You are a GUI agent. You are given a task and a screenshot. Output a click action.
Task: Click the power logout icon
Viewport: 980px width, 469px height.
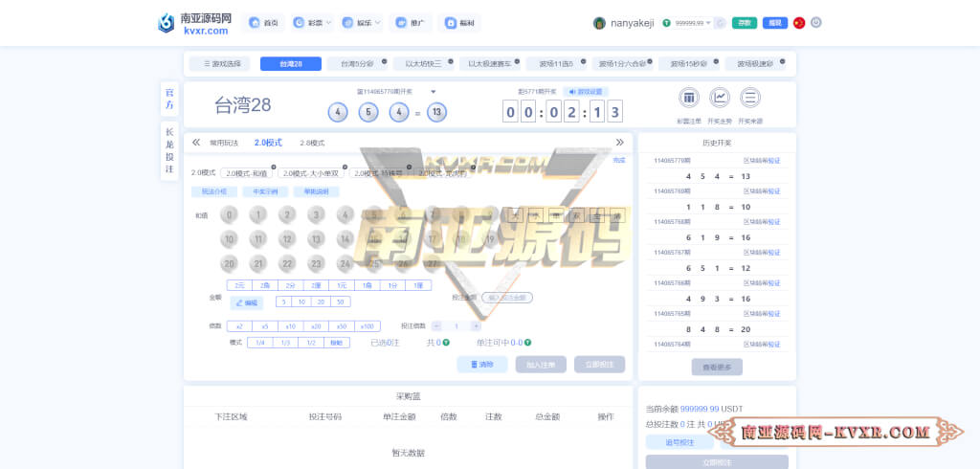816,23
